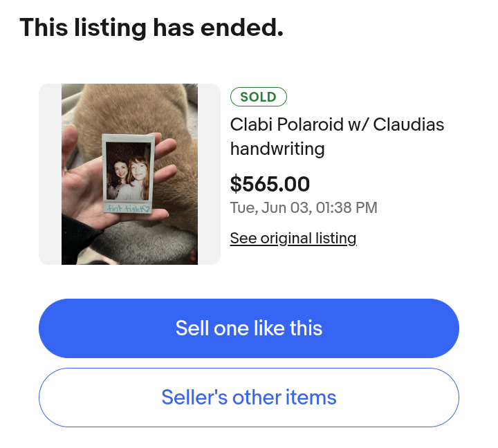The height and width of the screenshot is (448, 498).
Task: Click the green SOLD badge
Action: click(x=258, y=97)
